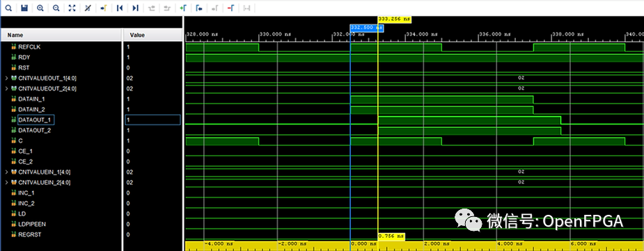The image size is (644, 251).
Task: Expand the CNTVALUEIN_2[4:0] bus
Action: coord(6,182)
